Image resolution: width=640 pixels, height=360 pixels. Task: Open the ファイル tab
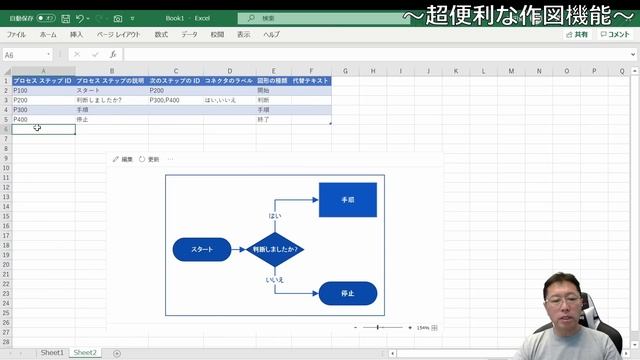coord(16,35)
